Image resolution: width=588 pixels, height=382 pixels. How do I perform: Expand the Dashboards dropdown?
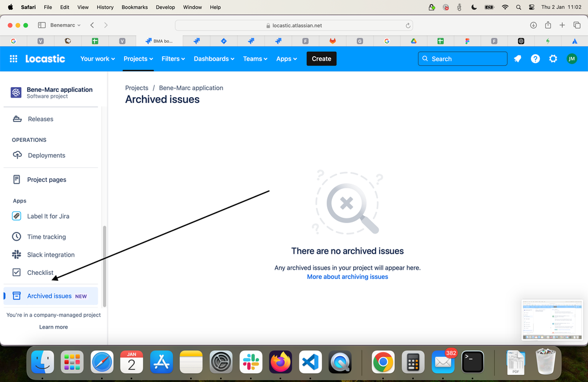pyautogui.click(x=214, y=58)
